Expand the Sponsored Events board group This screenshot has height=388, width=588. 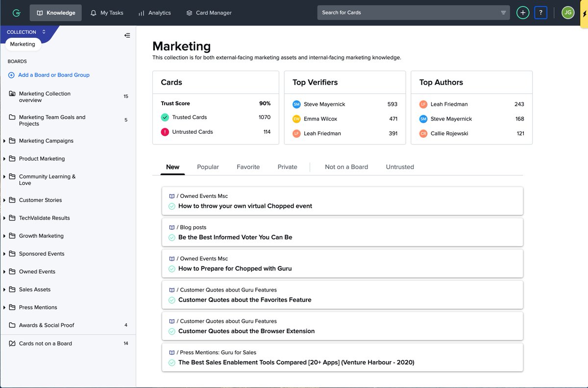(4, 254)
